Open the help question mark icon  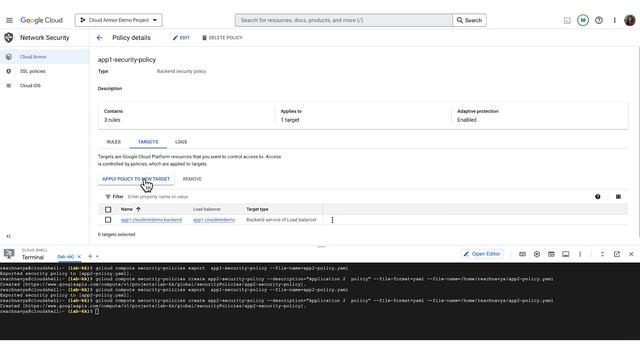tap(599, 20)
